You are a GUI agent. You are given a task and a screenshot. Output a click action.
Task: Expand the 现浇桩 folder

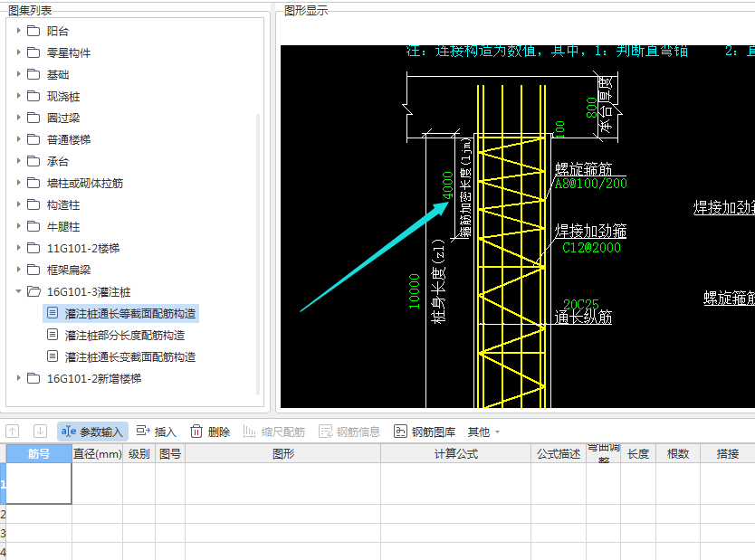click(18, 96)
